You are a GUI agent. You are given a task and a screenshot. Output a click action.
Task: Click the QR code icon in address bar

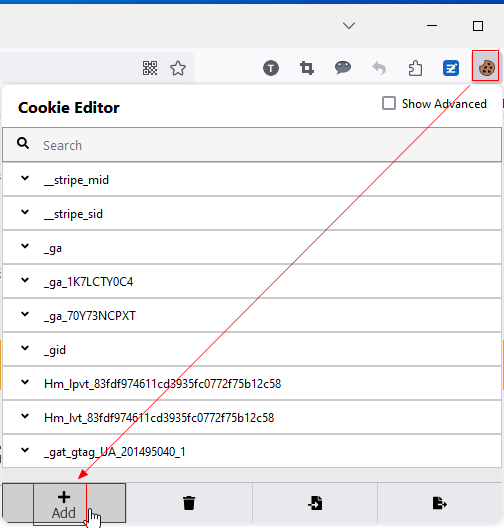click(x=150, y=68)
